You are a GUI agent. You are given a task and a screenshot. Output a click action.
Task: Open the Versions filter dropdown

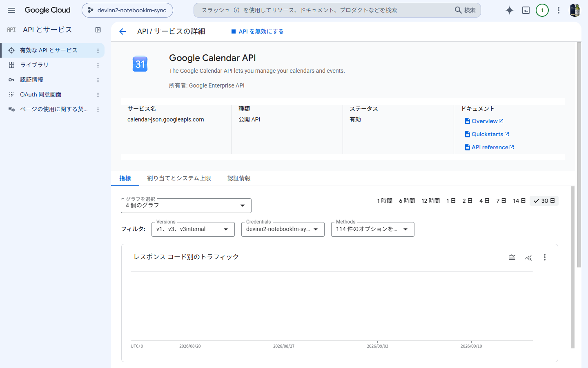pos(193,229)
